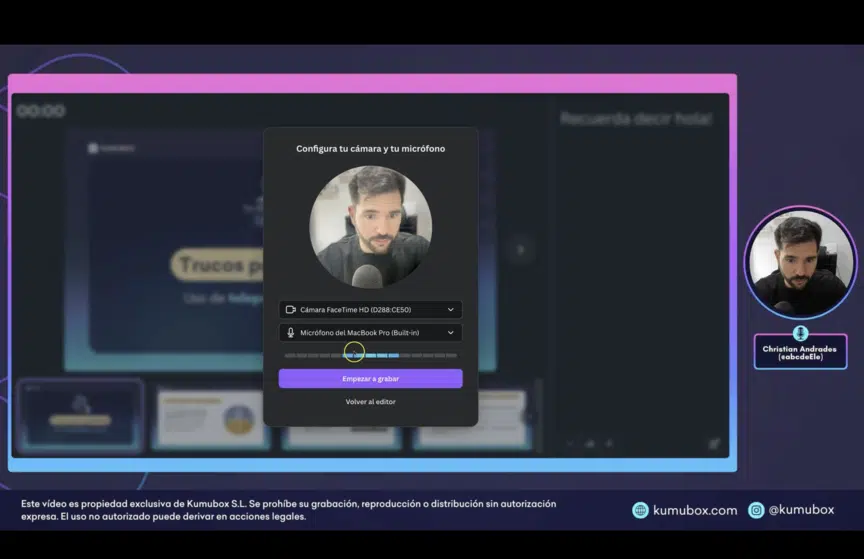
Task: Click the 00:00 recording timer
Action: tap(41, 111)
